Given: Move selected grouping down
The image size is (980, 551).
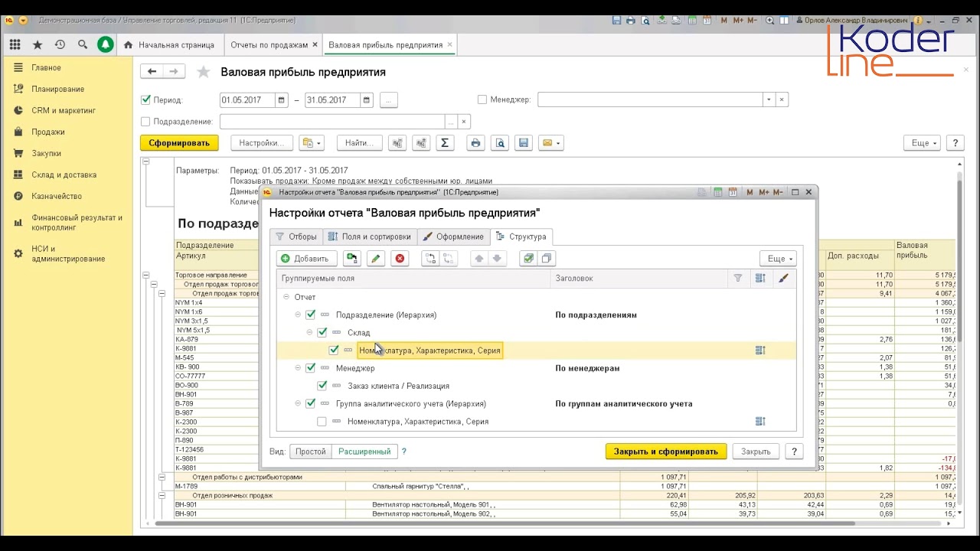Looking at the screenshot, I should coord(497,259).
